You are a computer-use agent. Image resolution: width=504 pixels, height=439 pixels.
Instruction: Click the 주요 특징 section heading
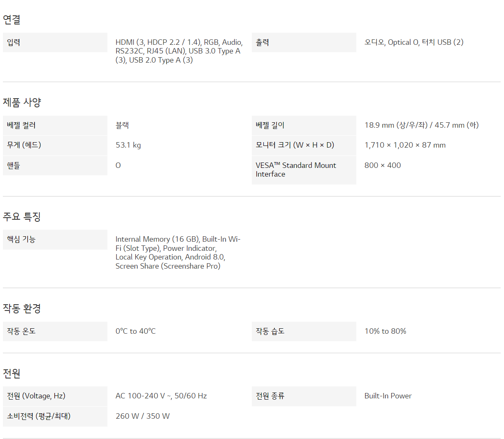[22, 217]
